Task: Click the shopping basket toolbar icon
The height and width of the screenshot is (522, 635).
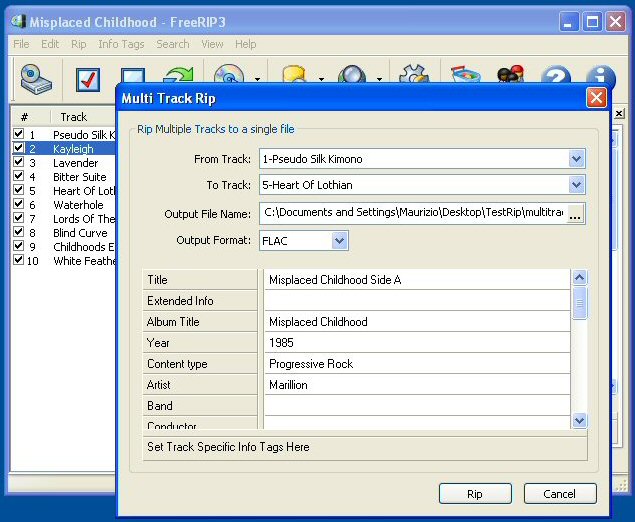Action: click(466, 75)
